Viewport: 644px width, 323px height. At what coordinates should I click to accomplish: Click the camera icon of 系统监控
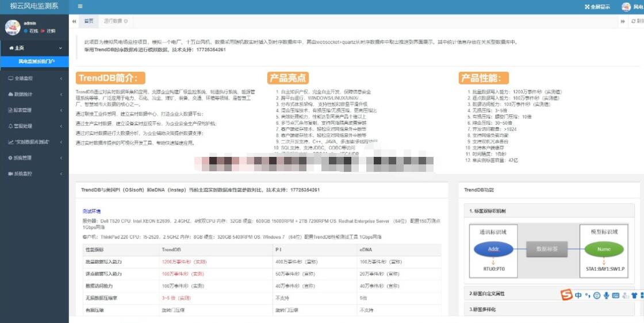[x=11, y=174]
